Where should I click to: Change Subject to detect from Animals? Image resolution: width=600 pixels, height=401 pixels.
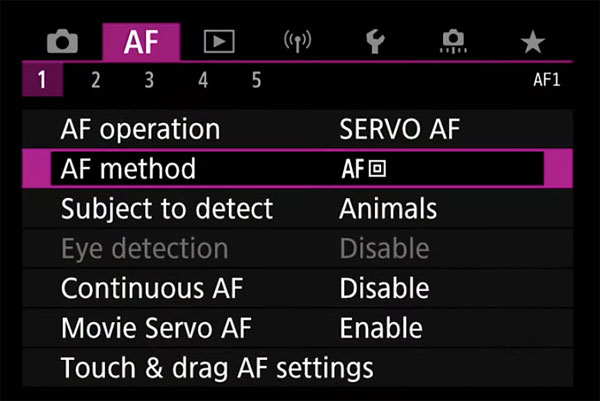coord(298,209)
